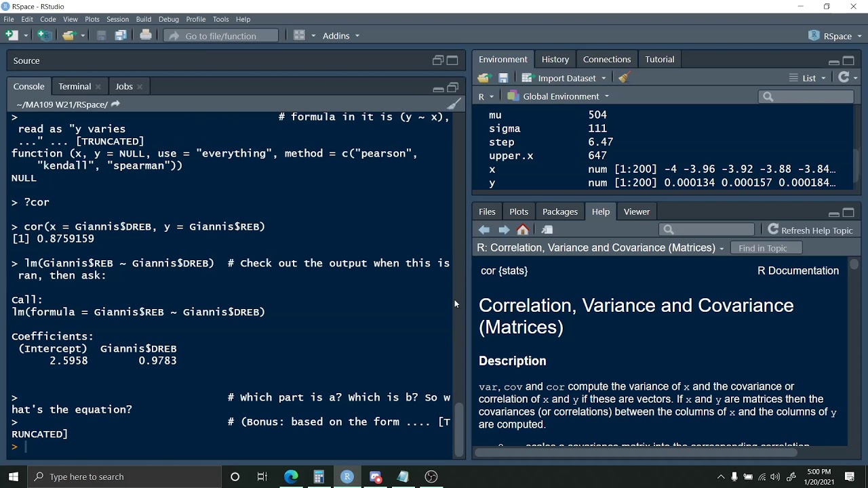Load workspace in Environment pane
This screenshot has height=488, width=868.
pos(484,78)
